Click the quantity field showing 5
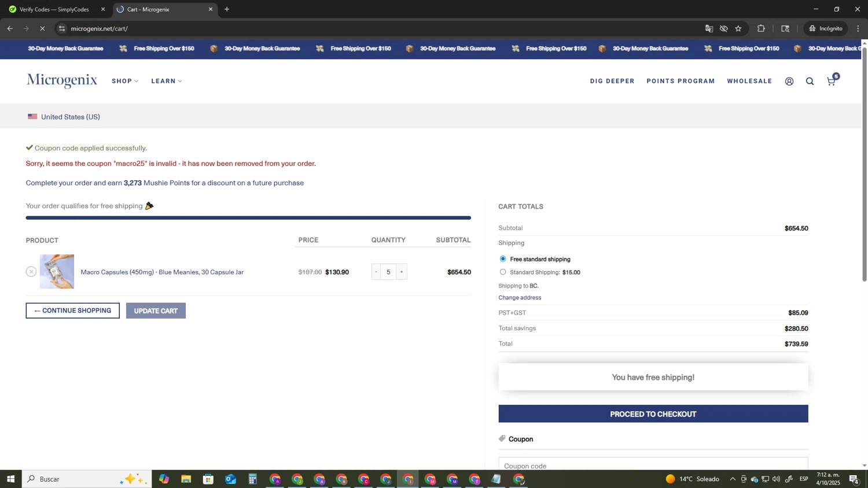Screen dimensions: 868x488 (388, 272)
